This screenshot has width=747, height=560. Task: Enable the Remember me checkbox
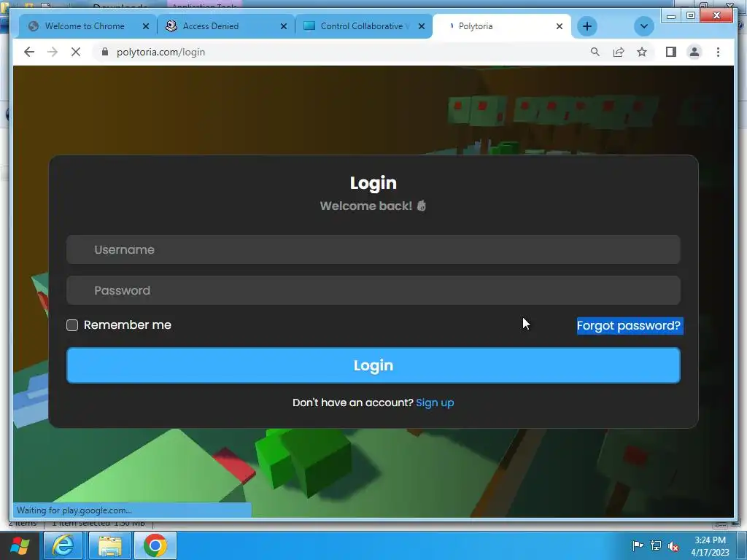click(72, 325)
